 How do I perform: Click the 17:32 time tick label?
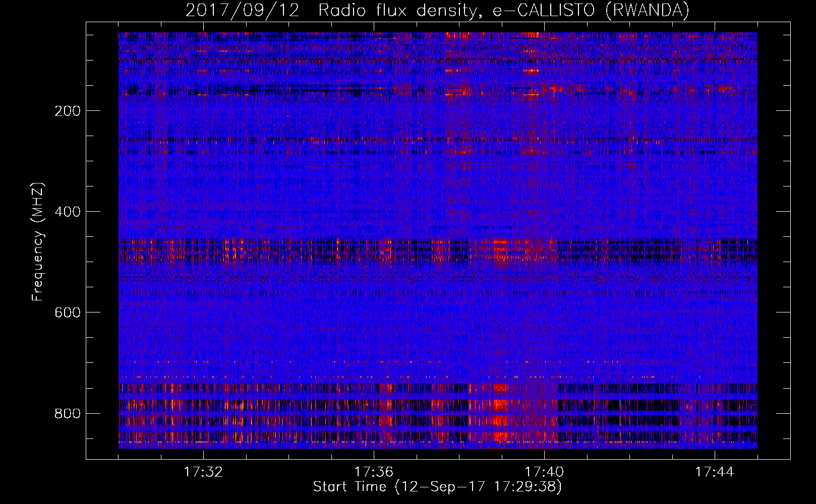click(203, 472)
